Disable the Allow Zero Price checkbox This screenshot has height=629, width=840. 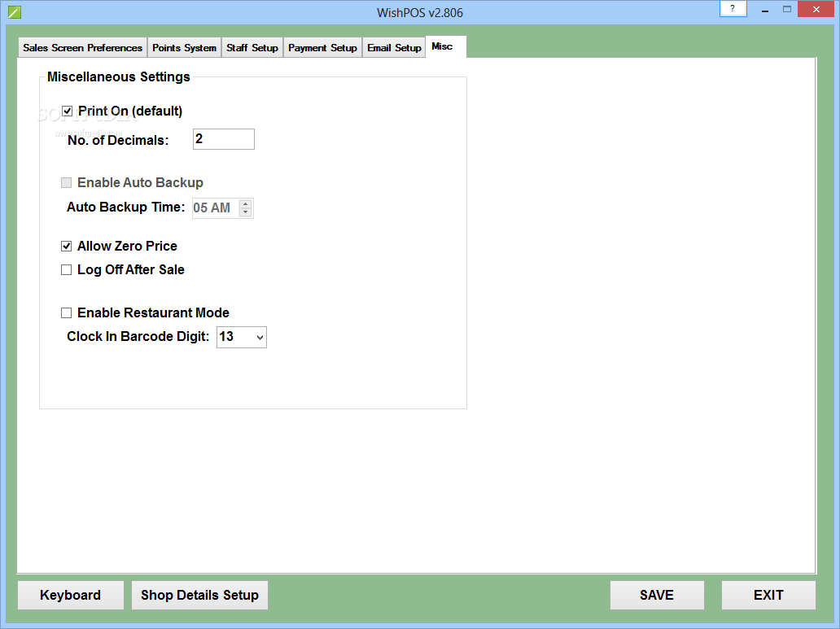(x=67, y=246)
